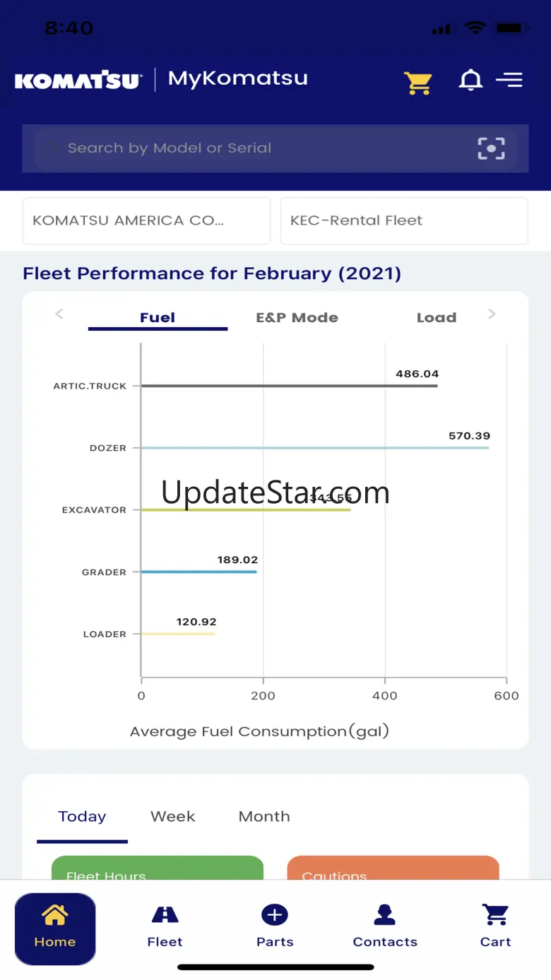Select the Week time range tab
Image resolution: width=551 pixels, height=980 pixels.
pyautogui.click(x=172, y=817)
